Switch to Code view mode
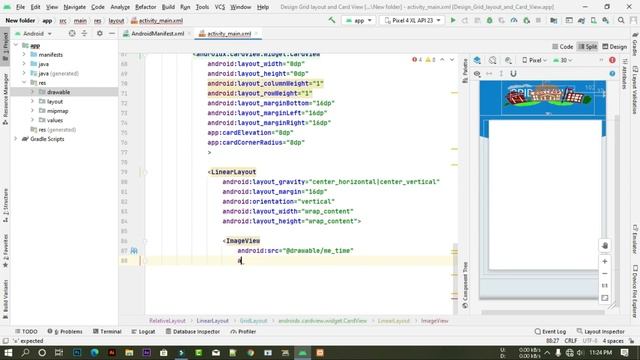Image resolution: width=640 pixels, height=360 pixels. pos(562,47)
